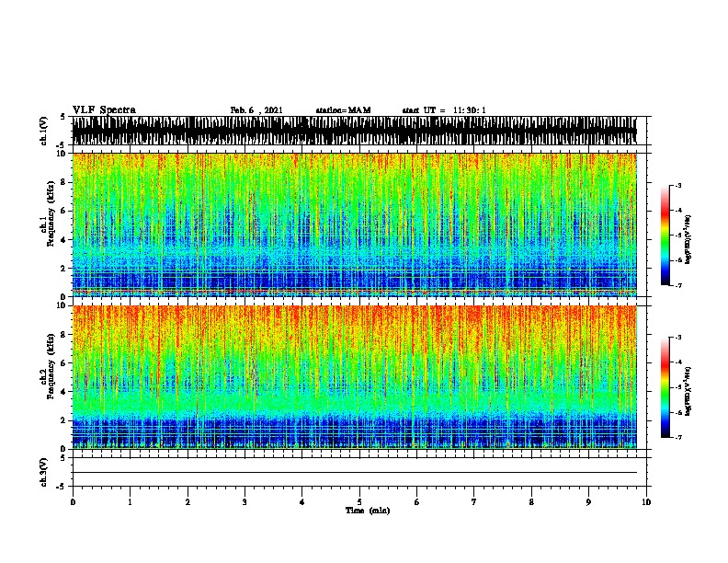Click the "8" kHz tick on ch.1 frequency axis
The height and width of the screenshot is (563, 728).
pos(63,182)
